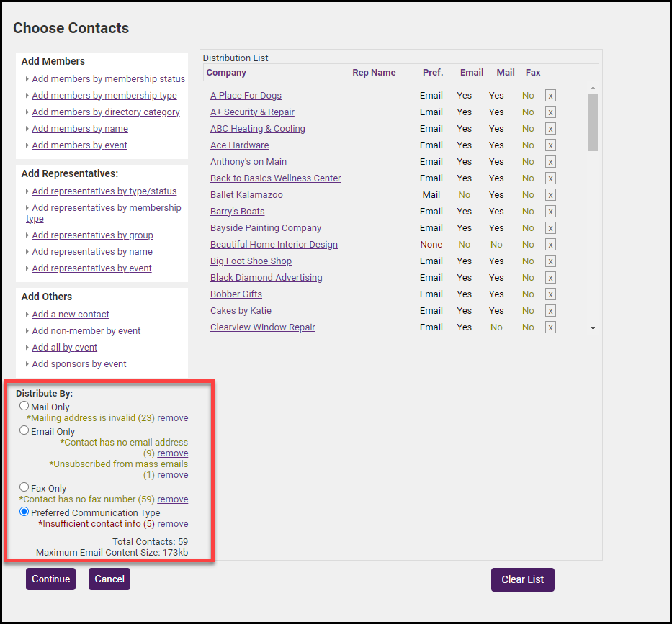The image size is (672, 624).
Task: Remove Beautiful Home Interior Design via x
Action: 550,245
